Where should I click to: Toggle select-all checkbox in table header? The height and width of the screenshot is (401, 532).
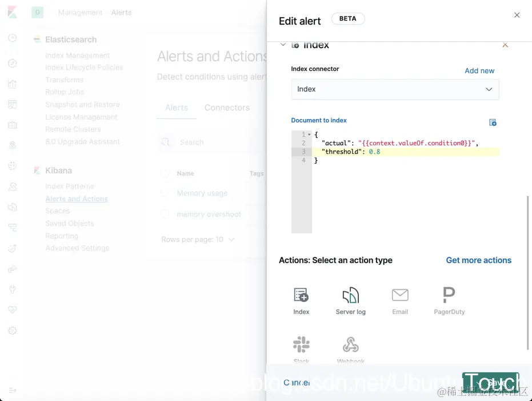click(165, 173)
